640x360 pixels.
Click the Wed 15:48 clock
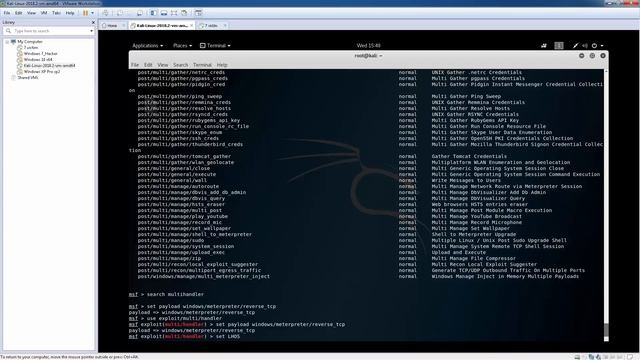click(x=369, y=46)
